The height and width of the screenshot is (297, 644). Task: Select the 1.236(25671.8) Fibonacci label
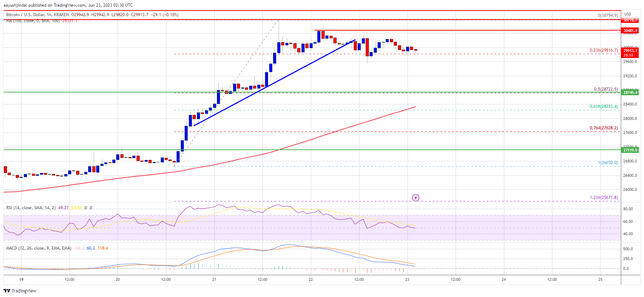604,198
